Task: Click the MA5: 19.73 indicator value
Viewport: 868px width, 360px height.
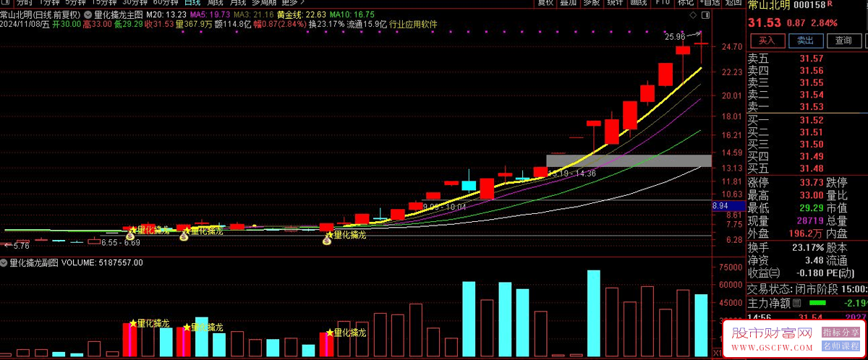Action: tap(210, 14)
